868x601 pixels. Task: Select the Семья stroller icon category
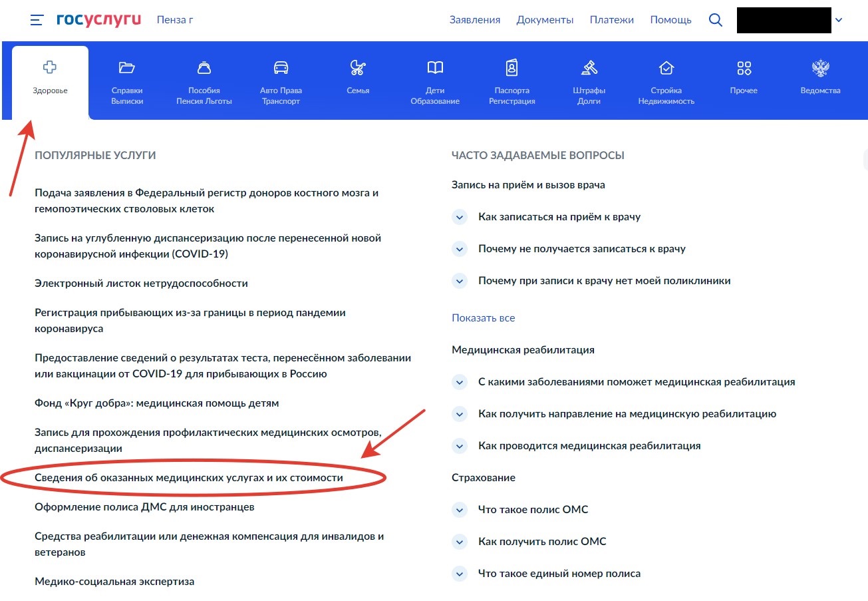point(358,68)
